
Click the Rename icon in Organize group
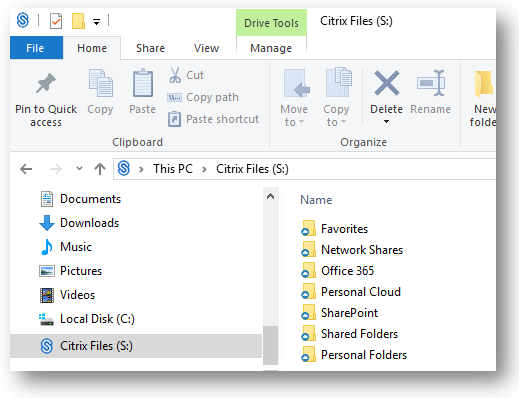click(430, 83)
